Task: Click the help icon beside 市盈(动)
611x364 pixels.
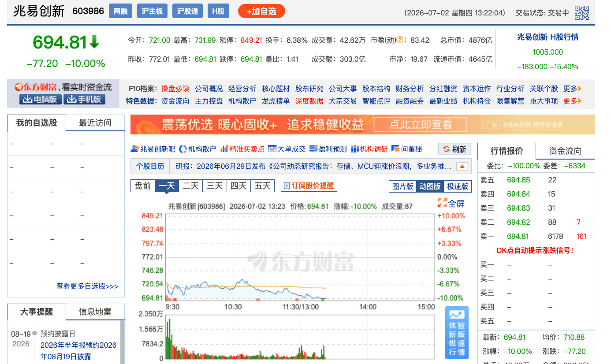Action: pyautogui.click(x=400, y=40)
